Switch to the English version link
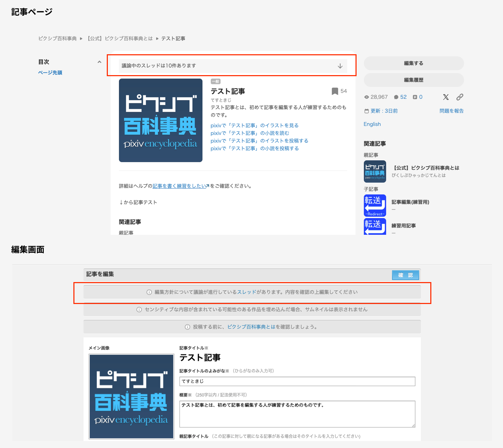Image resolution: width=503 pixels, height=448 pixels. pyautogui.click(x=372, y=124)
